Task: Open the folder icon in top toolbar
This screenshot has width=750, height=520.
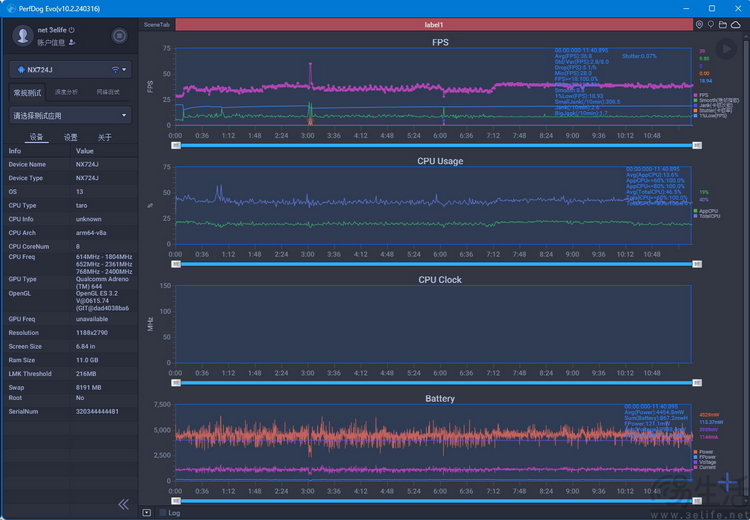Action: tap(723, 24)
